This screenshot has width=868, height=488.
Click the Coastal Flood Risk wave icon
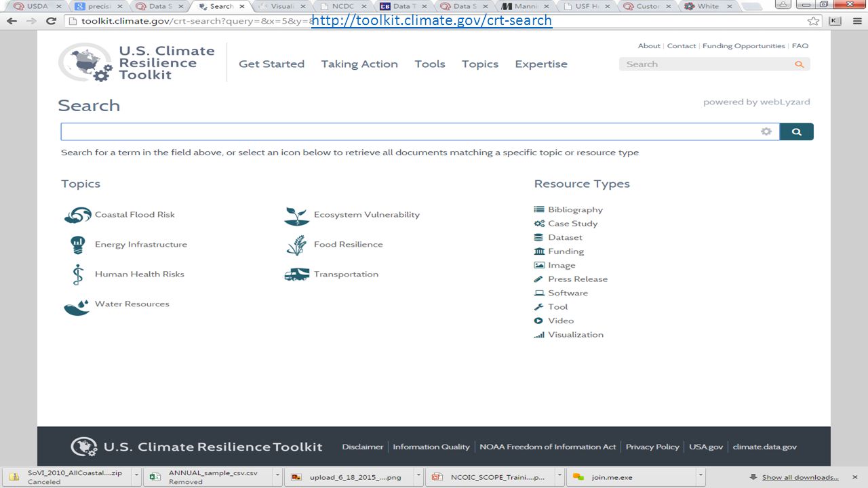(77, 215)
